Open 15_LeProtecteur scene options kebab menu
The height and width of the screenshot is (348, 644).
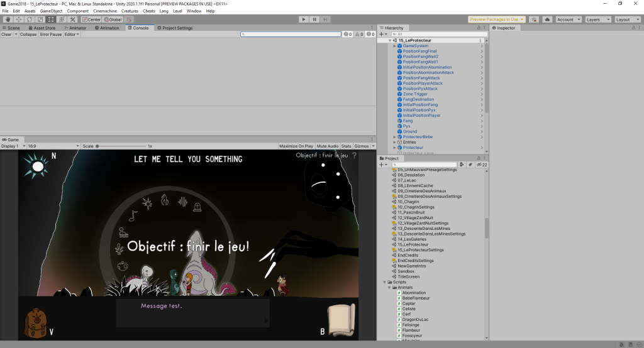(x=480, y=41)
